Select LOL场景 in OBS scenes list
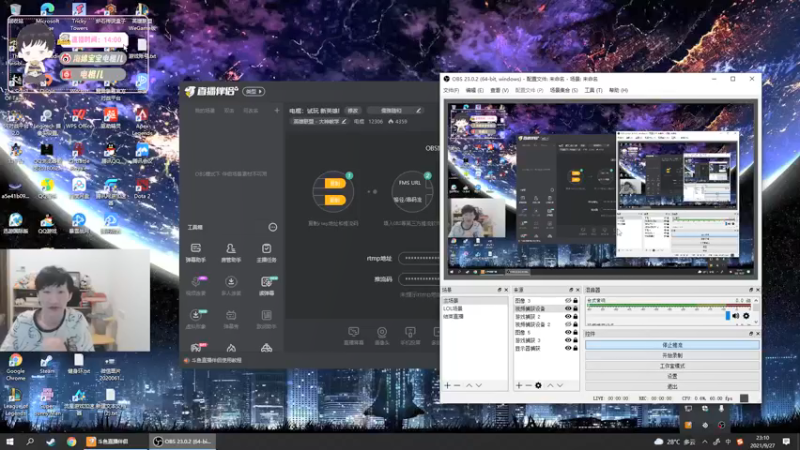 (453, 309)
